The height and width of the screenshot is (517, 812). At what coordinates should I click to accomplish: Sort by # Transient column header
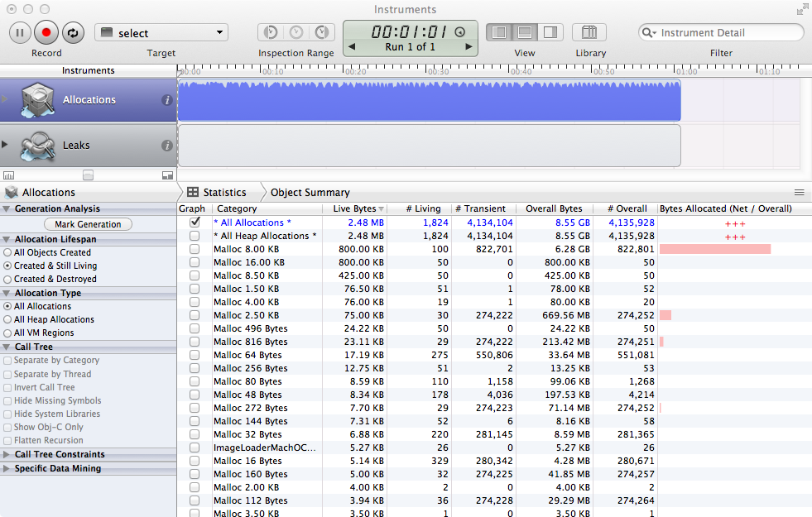click(483, 208)
